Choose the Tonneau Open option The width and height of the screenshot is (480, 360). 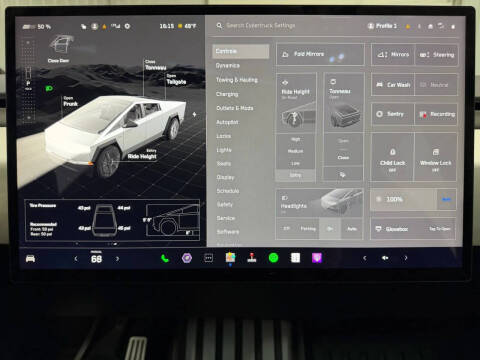coord(343,141)
